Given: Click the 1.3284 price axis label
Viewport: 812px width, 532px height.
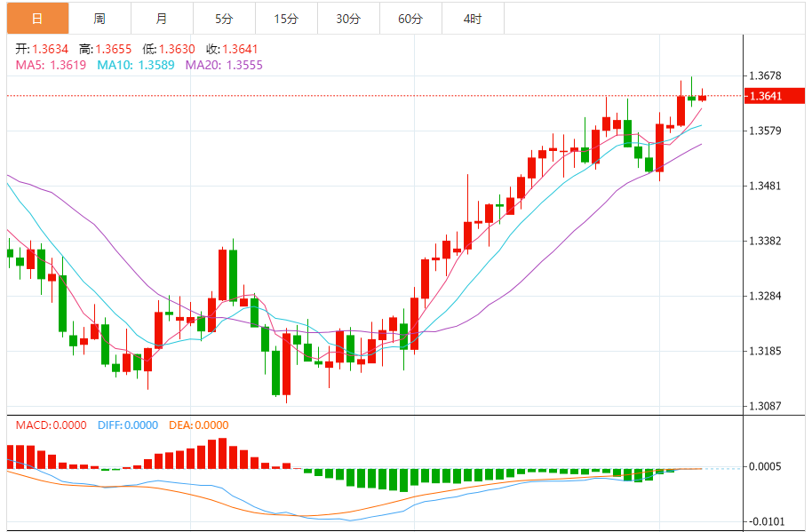Looking at the screenshot, I should [x=765, y=296].
